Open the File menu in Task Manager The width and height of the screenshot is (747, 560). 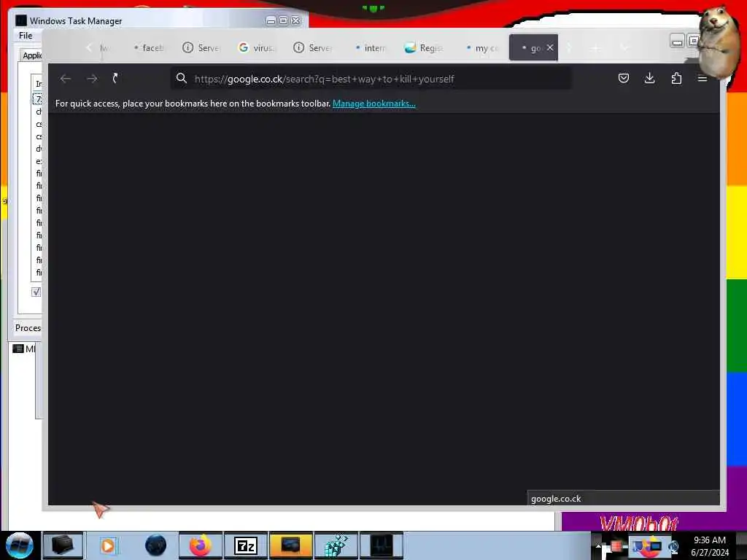[x=26, y=36]
